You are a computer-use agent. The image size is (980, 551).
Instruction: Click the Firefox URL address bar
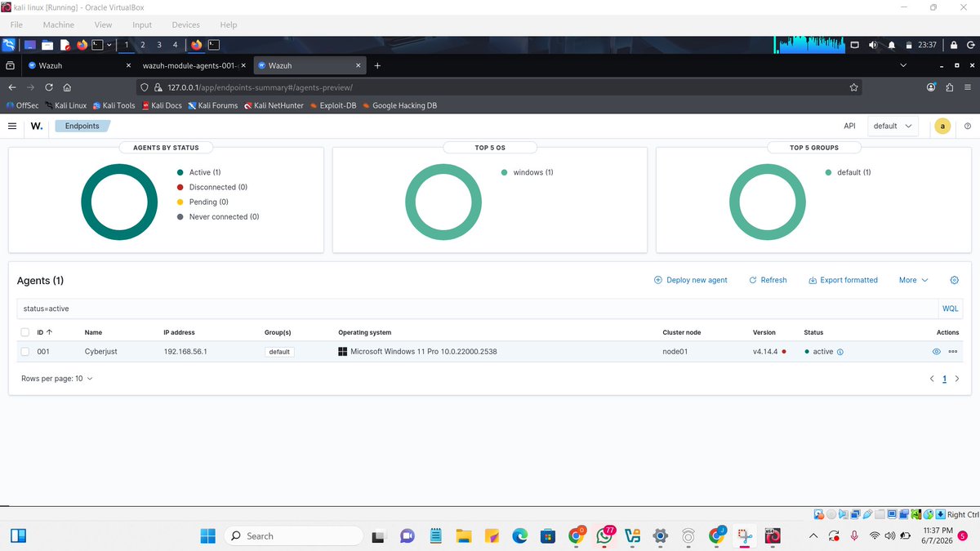[498, 87]
